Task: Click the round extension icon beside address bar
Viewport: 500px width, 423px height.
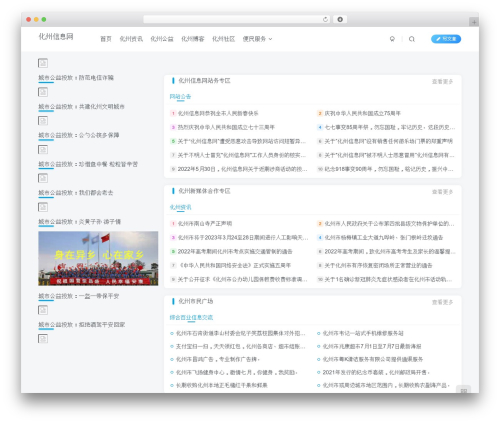Action: click(340, 19)
